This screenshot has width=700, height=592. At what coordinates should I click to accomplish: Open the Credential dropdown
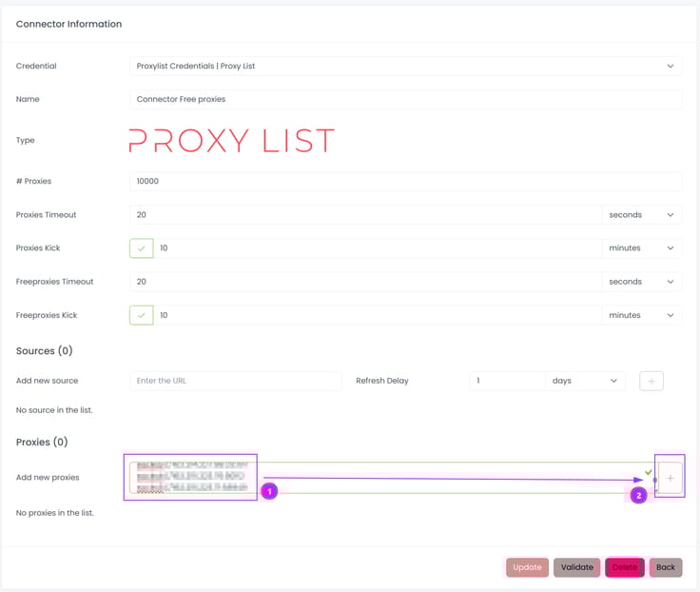click(405, 67)
